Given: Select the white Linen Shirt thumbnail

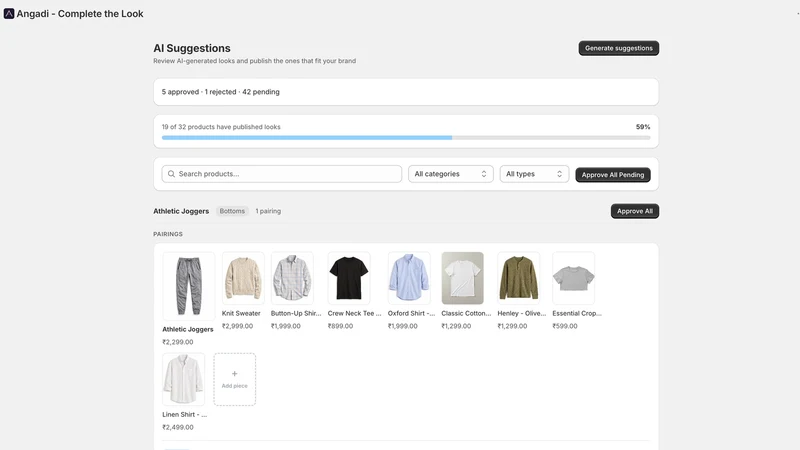Looking at the screenshot, I should (184, 379).
